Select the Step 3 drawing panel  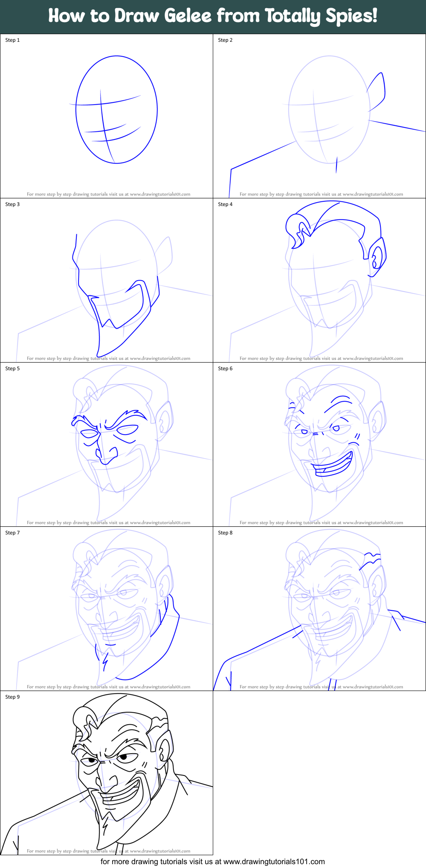[x=107, y=280]
